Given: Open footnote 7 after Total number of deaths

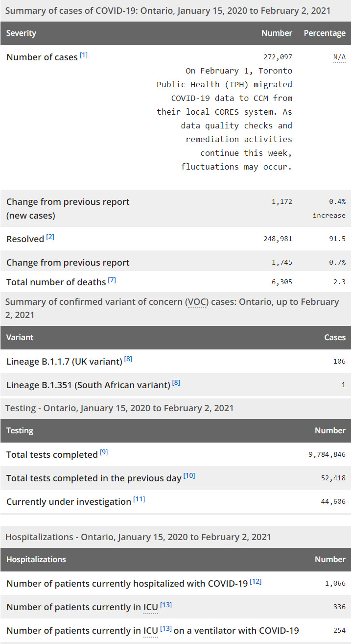Looking at the screenshot, I should tap(112, 280).
